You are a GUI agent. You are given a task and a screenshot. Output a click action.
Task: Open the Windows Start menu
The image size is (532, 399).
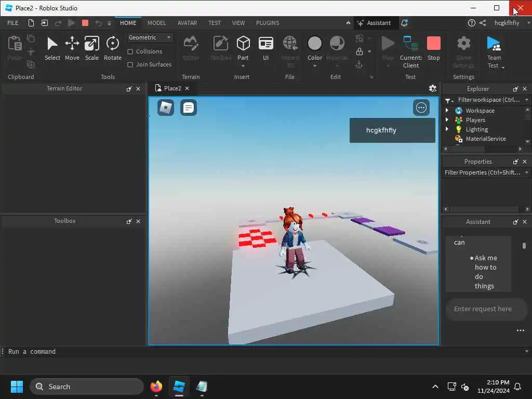(x=17, y=387)
